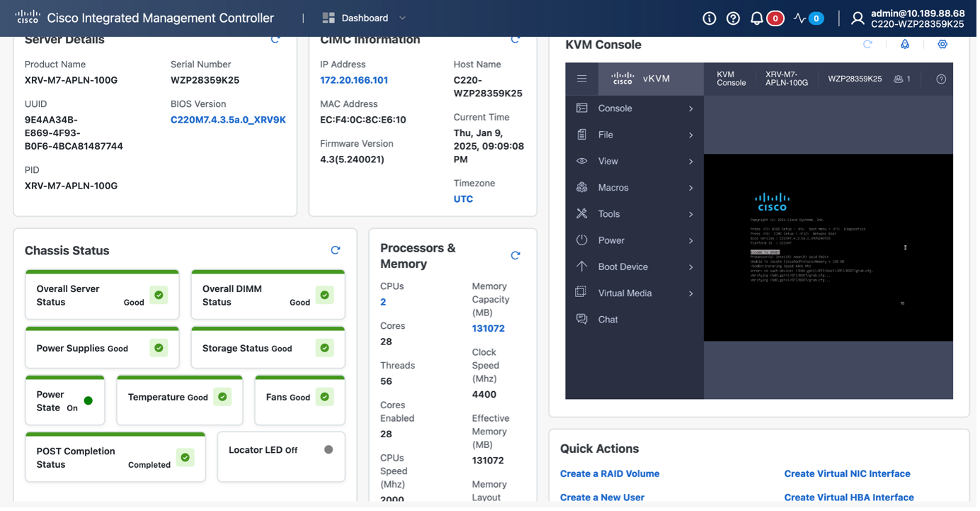Image resolution: width=980 pixels, height=511 pixels.
Task: Click the KVM console screen preview
Action: pos(828,247)
